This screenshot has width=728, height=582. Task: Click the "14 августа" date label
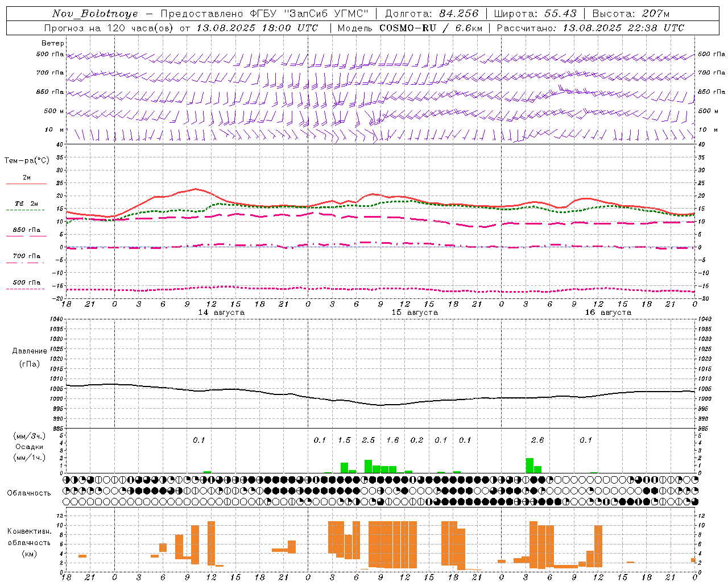pyautogui.click(x=221, y=313)
